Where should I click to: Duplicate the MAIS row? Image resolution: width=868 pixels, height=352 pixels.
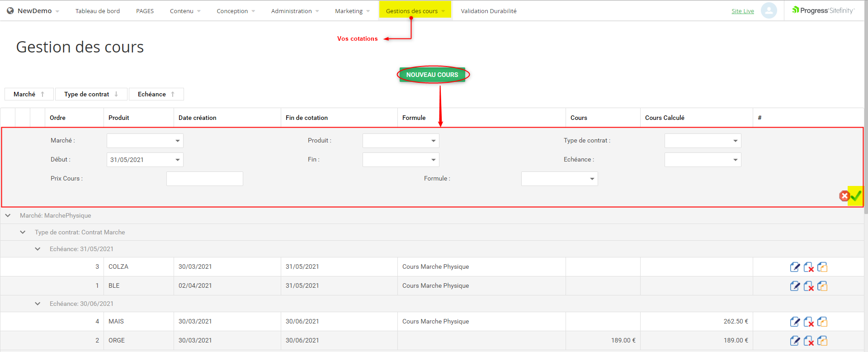click(822, 322)
